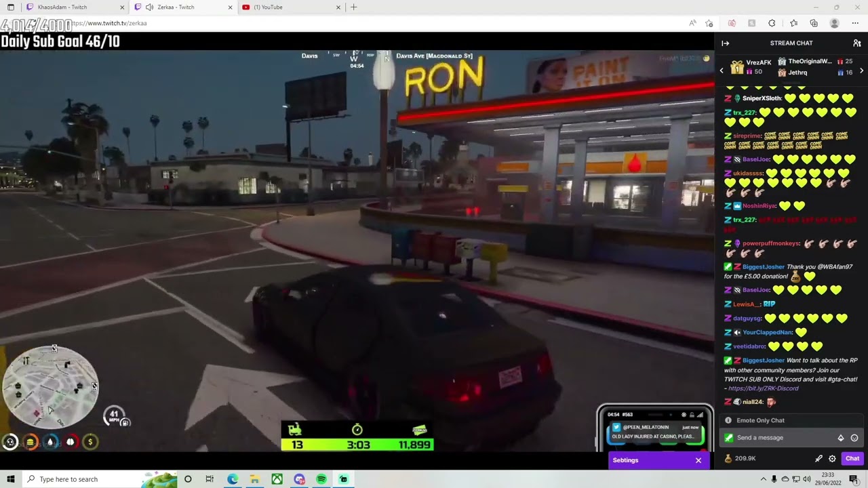Open Discord from the taskbar
The image size is (868, 488).
(299, 479)
